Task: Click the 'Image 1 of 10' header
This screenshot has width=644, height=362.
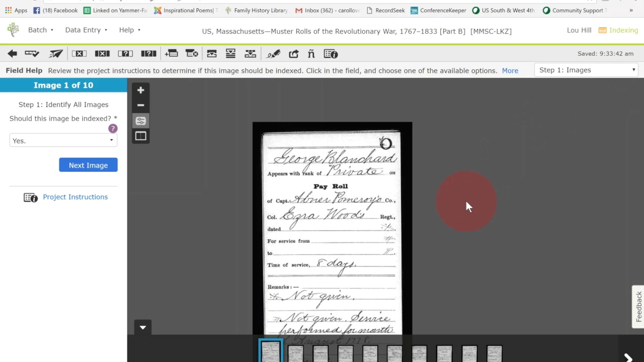Action: [63, 85]
